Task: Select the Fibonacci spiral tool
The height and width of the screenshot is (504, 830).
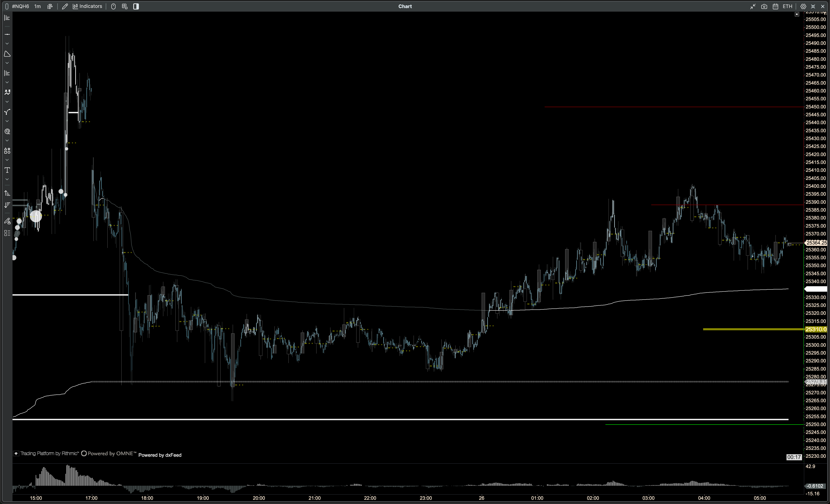Action: click(7, 131)
